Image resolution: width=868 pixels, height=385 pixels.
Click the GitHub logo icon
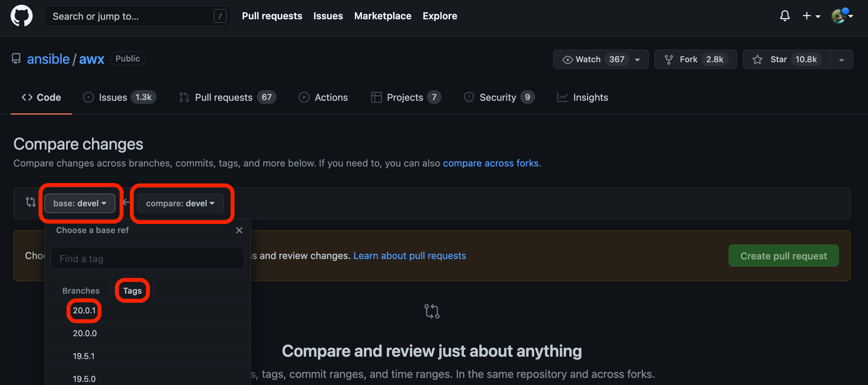point(22,16)
